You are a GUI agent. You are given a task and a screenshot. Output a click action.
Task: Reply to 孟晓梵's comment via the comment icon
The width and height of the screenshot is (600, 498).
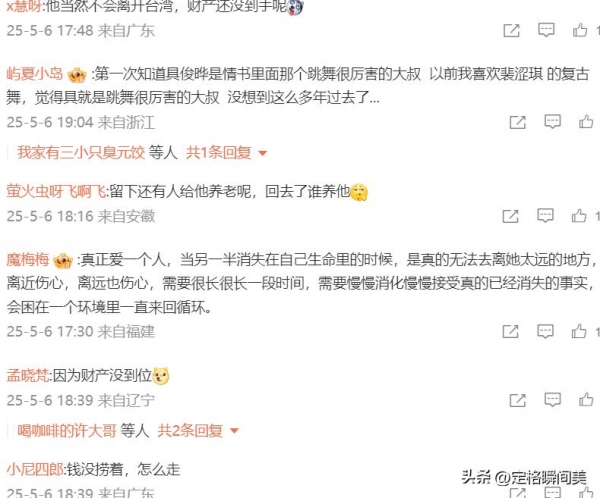click(x=552, y=400)
